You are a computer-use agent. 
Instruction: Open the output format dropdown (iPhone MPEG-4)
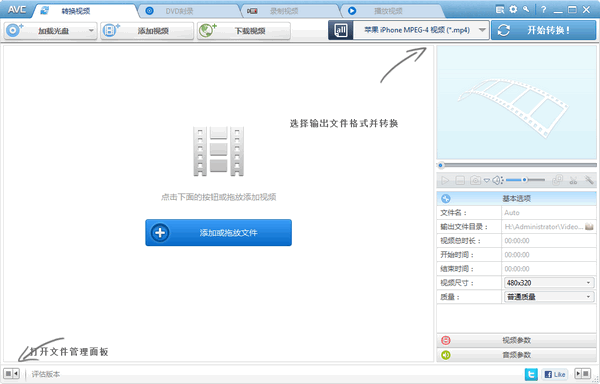click(x=421, y=30)
